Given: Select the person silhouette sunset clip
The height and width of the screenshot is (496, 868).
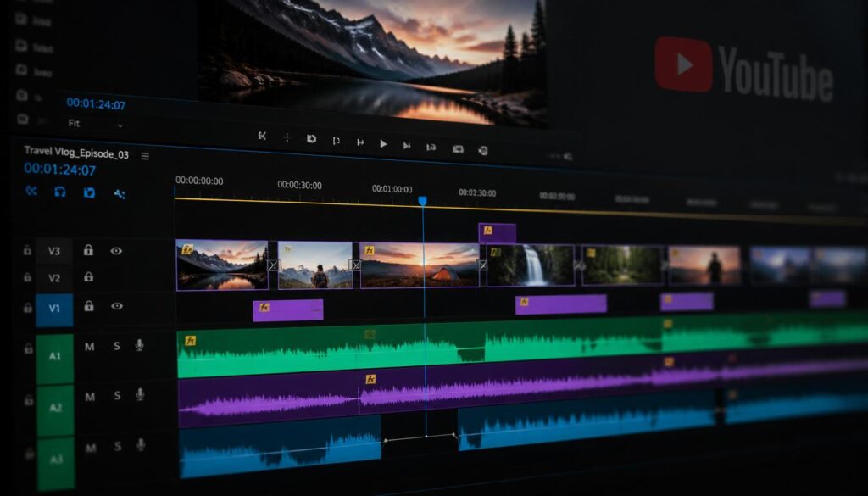Looking at the screenshot, I should pyautogui.click(x=704, y=265).
